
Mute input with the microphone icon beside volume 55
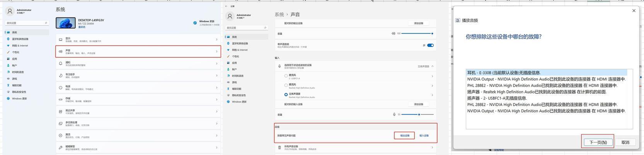394,114
